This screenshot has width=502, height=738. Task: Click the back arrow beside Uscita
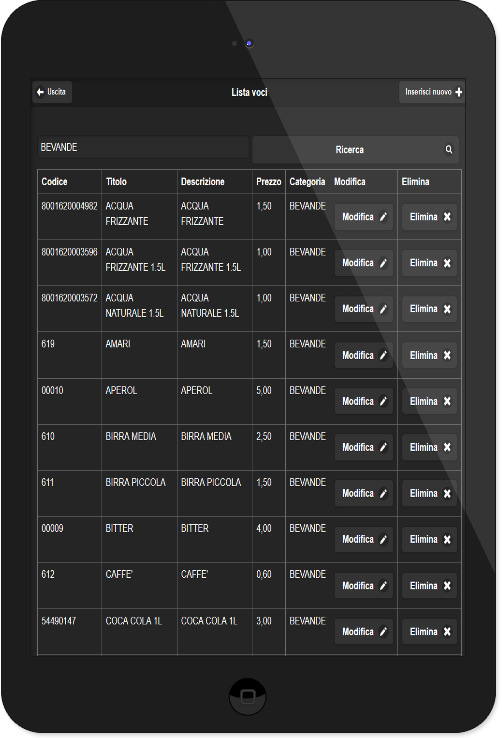(40, 92)
